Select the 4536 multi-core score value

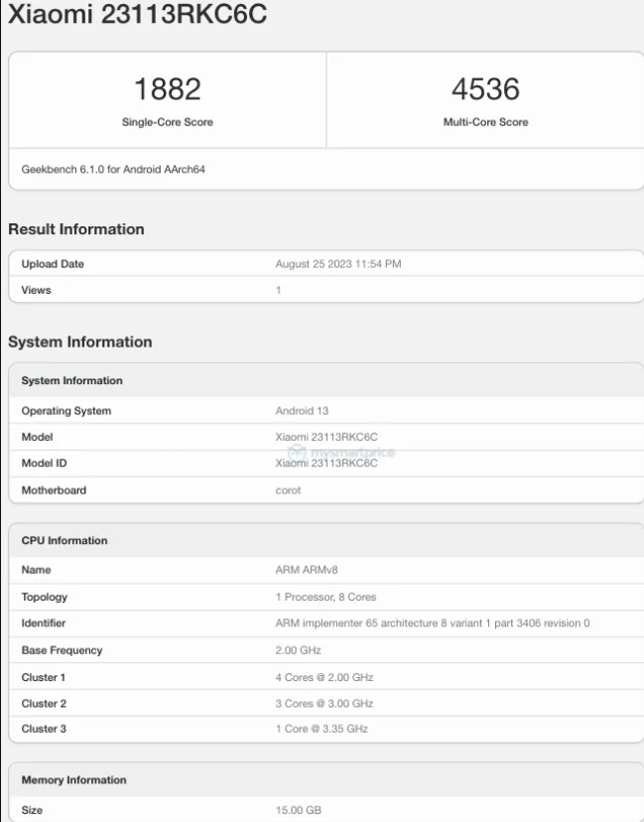click(485, 89)
